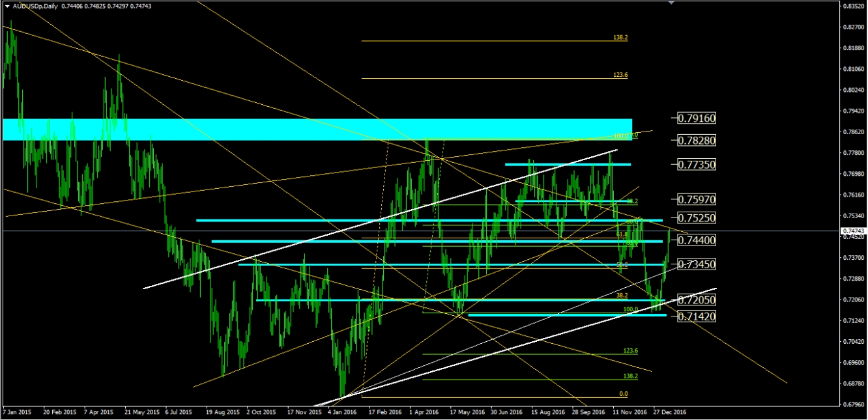Select the 0.78280 price label
This screenshot has height=420, width=868.
(x=697, y=140)
